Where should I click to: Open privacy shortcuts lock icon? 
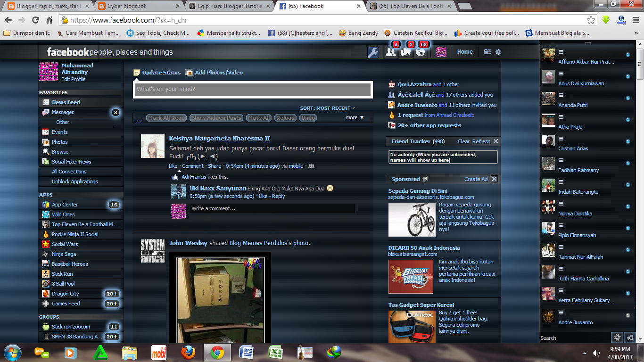[x=487, y=52]
